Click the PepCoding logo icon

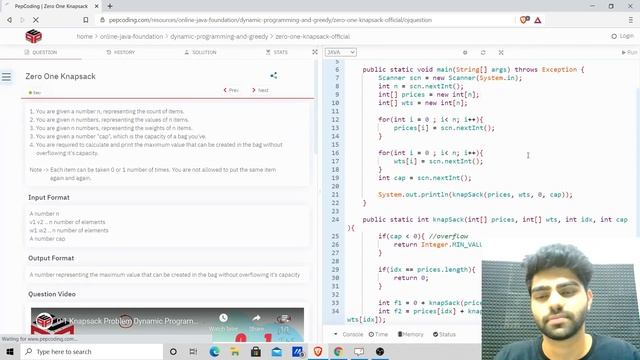point(33,36)
